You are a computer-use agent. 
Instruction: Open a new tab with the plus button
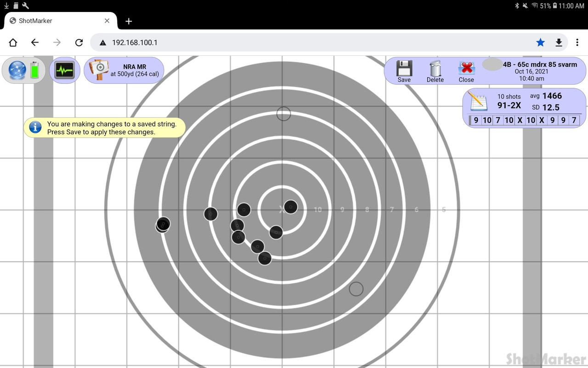(x=128, y=21)
